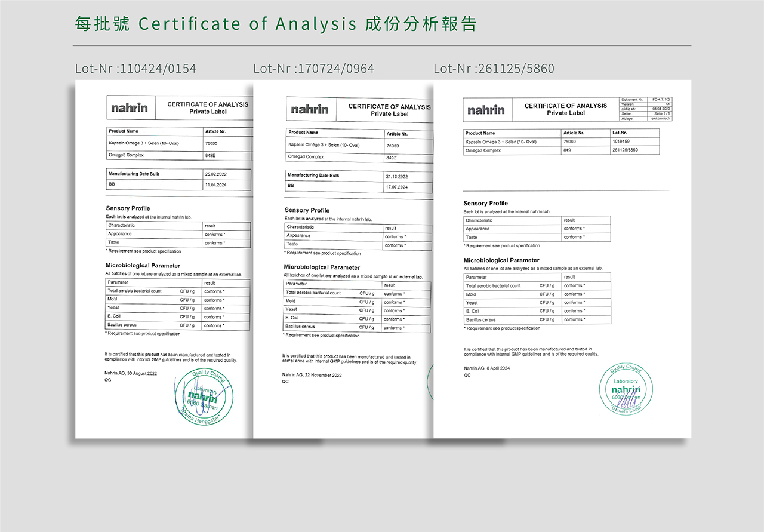Click 'Manufacturing Date Bulk' label in second certificate
Image resolution: width=764 pixels, height=532 pixels.
tap(313, 176)
